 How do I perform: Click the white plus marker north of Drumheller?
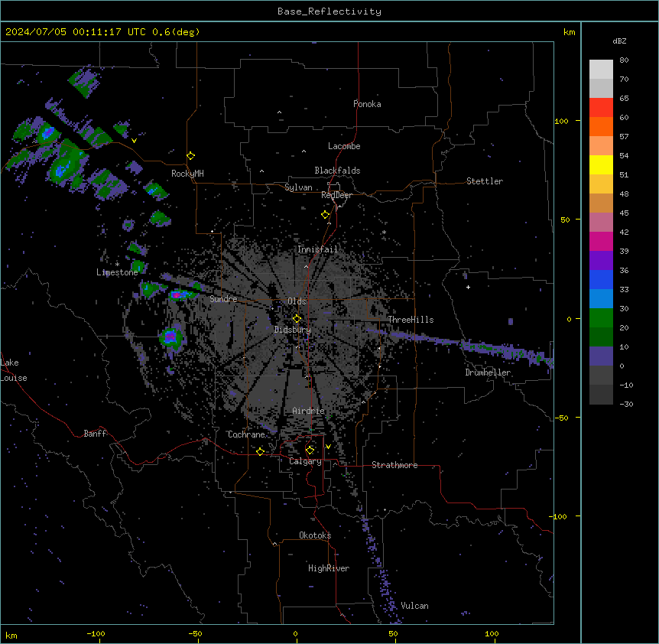pos(468,287)
